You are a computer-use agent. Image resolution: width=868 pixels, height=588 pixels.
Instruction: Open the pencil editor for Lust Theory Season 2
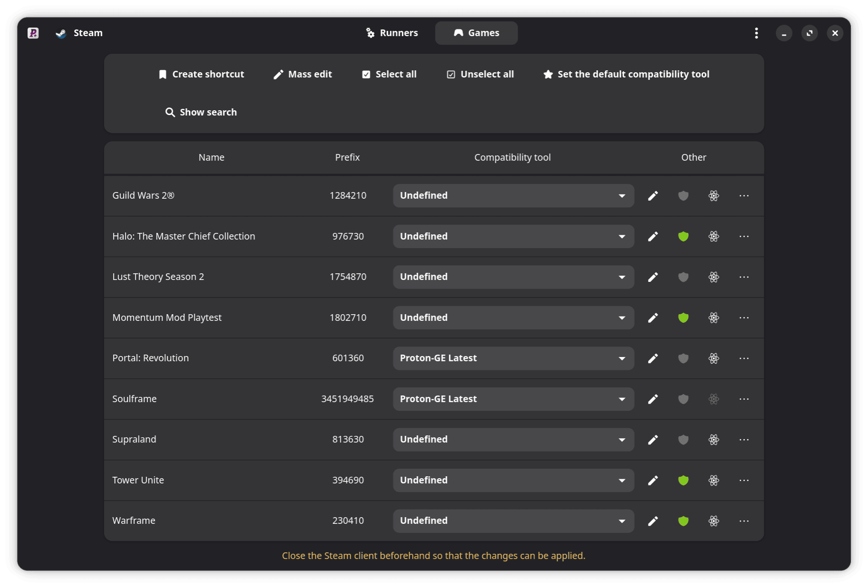(x=653, y=277)
